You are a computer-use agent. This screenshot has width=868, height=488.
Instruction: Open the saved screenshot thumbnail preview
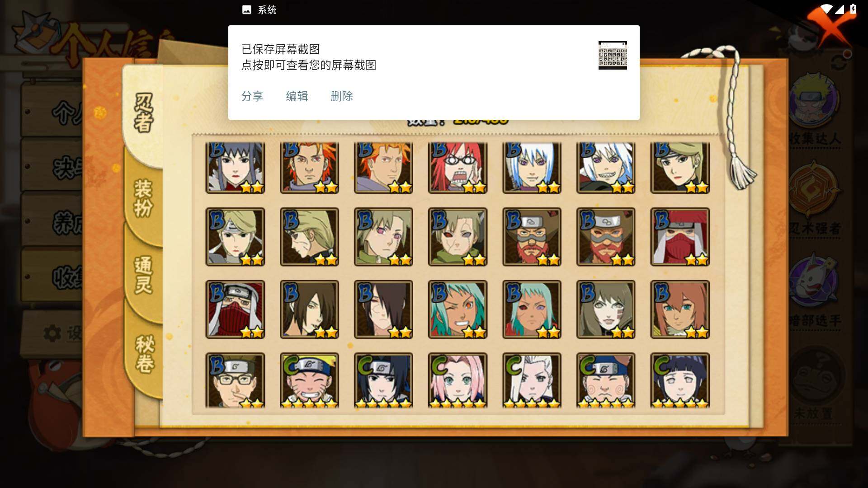pos(613,55)
